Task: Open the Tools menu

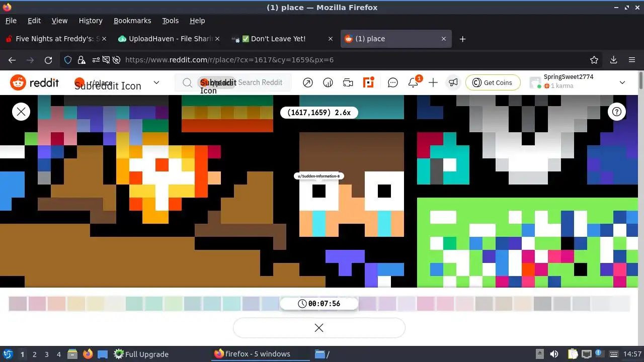Action: point(170,21)
